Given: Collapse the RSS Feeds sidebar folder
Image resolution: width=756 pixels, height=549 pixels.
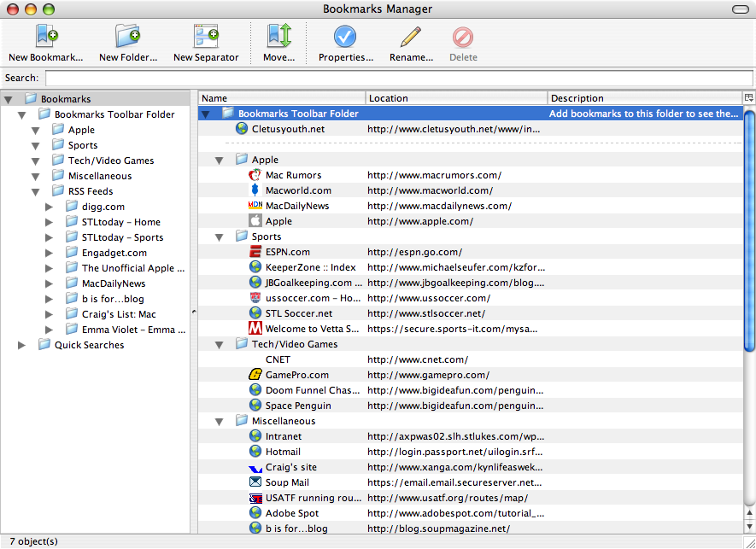Looking at the screenshot, I should coord(35,192).
